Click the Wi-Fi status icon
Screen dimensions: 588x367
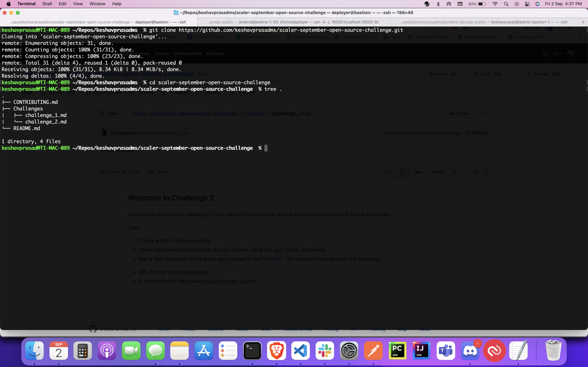point(495,4)
